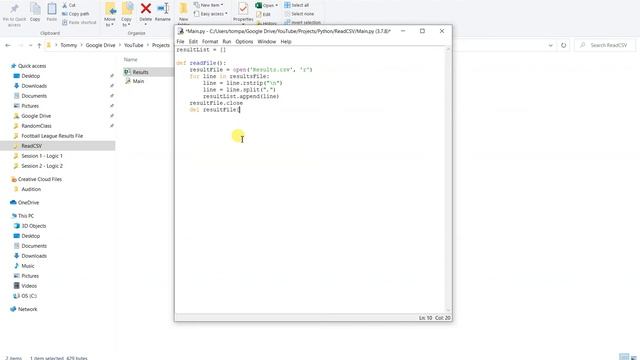Switch to large icons view in Explorer
This screenshot has width=640, height=360.
tap(634, 357)
